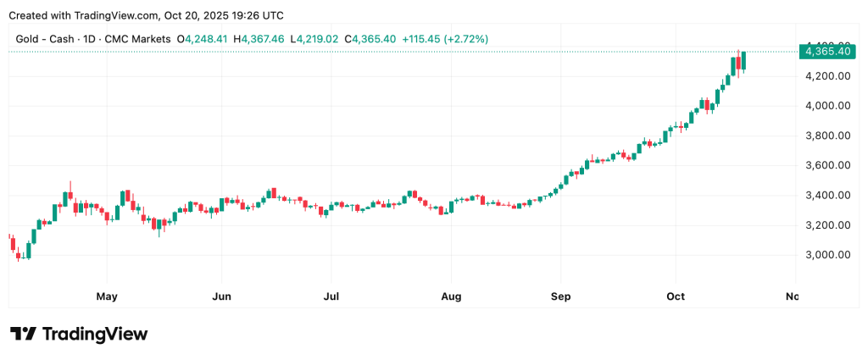Click the TradingView logo icon

[x=23, y=334]
